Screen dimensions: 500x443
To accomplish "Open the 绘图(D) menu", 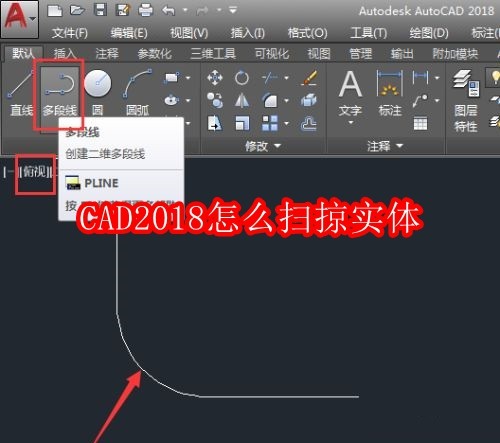I will coord(429,33).
